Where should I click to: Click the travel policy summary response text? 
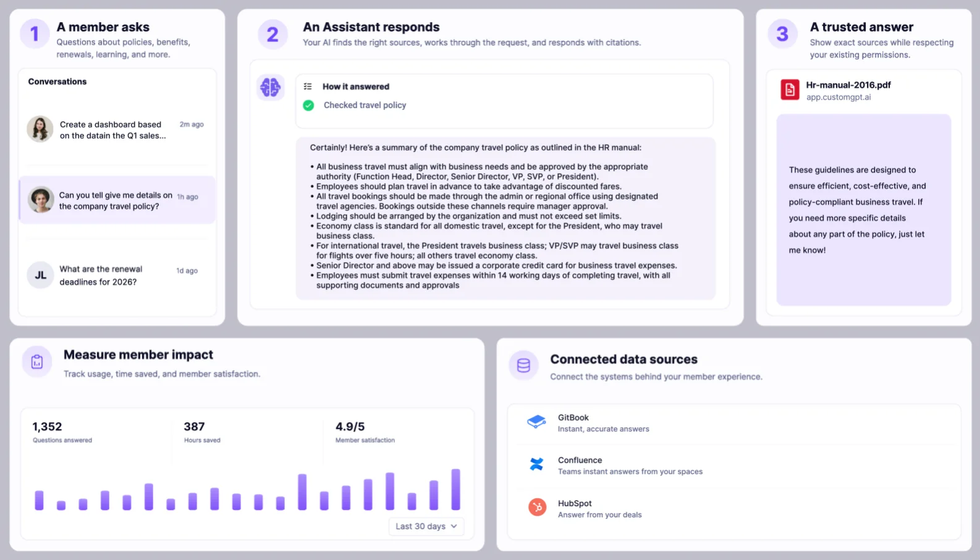point(505,218)
